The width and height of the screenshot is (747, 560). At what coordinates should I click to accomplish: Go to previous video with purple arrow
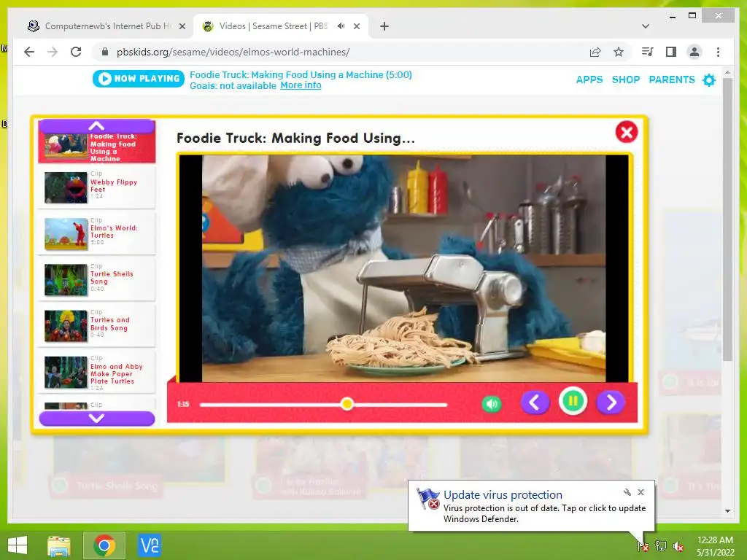[535, 402]
